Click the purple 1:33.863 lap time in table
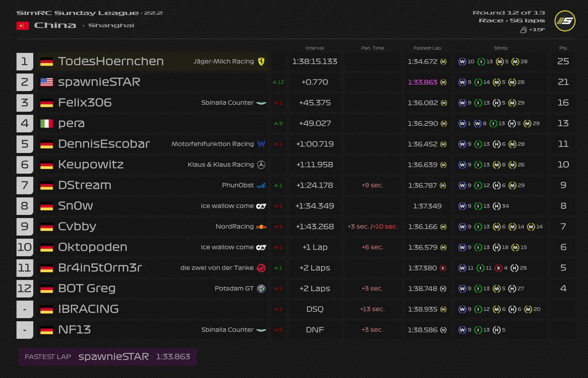 pyautogui.click(x=422, y=82)
